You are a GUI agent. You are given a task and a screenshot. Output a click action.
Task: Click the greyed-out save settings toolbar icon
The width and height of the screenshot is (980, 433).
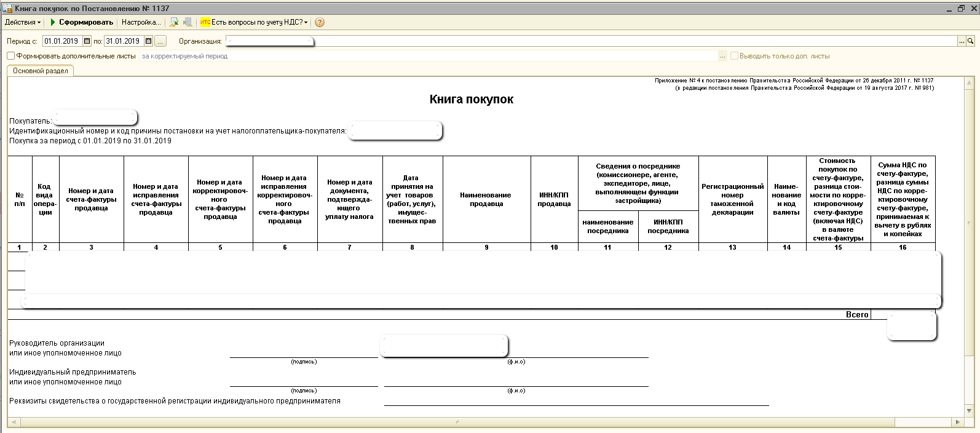click(188, 22)
